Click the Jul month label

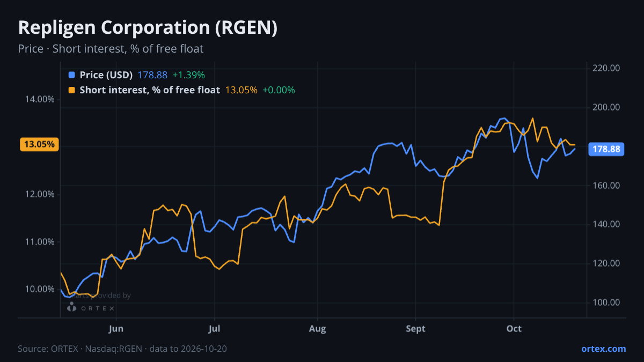214,329
